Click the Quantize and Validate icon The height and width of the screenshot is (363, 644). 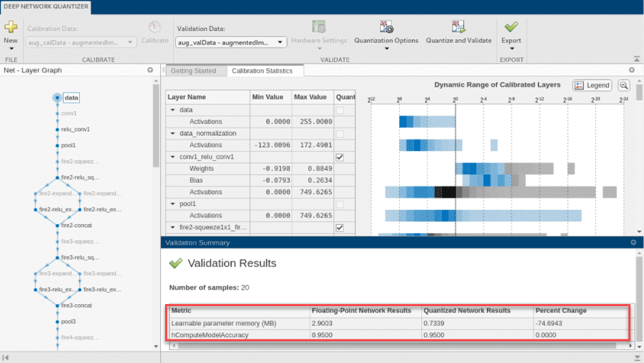click(x=458, y=27)
